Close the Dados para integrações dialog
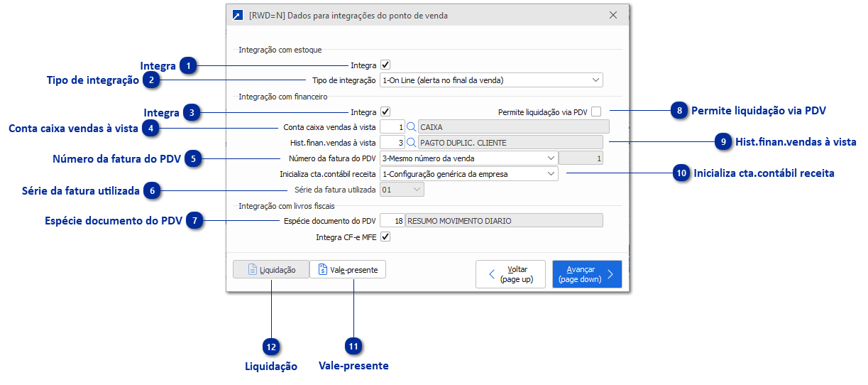868x385 pixels. tap(613, 15)
